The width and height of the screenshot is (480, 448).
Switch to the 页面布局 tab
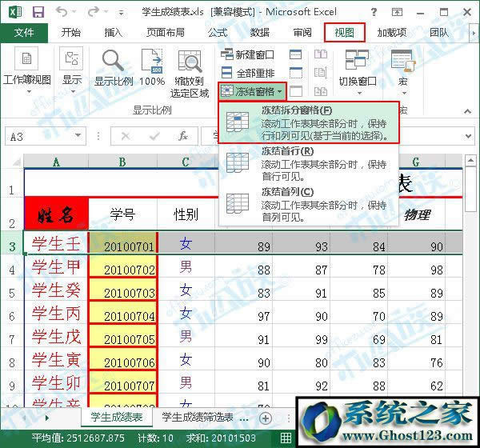coord(166,32)
